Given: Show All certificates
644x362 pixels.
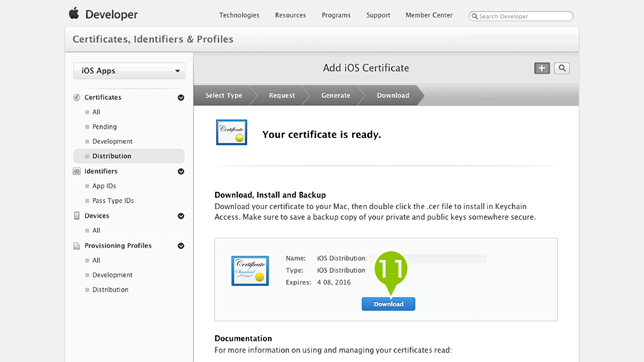Looking at the screenshot, I should tap(96, 112).
